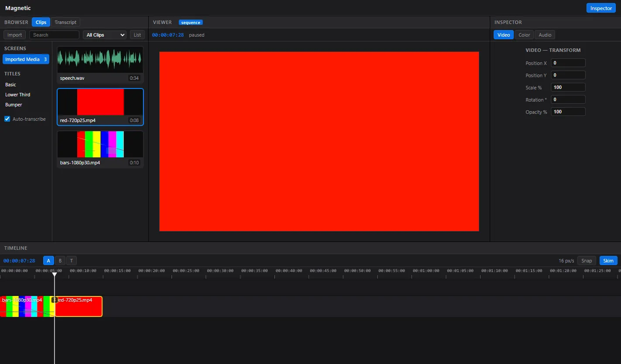Disable Skim mode in timeline
This screenshot has height=364, width=621.
608,261
